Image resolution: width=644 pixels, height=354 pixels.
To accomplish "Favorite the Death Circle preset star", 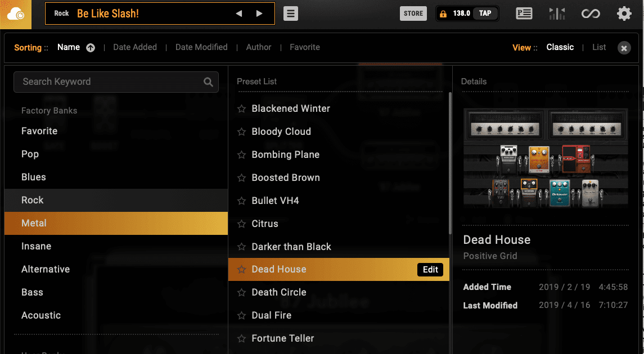I will pos(241,292).
